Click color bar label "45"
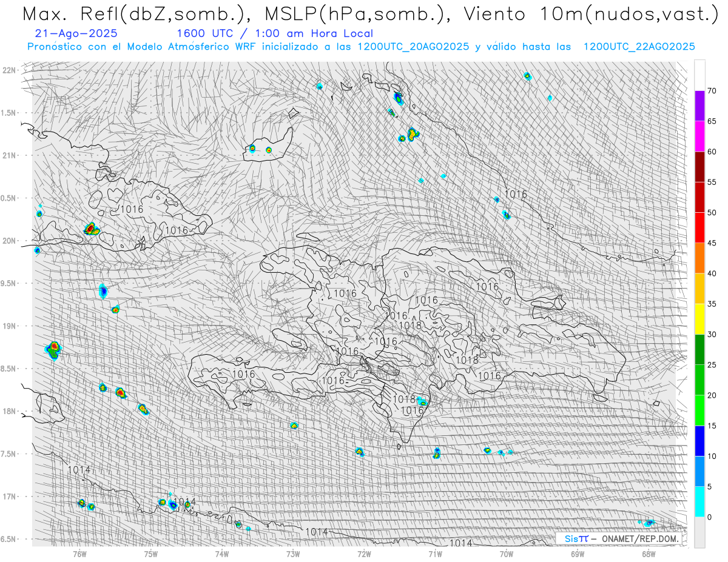The width and height of the screenshot is (728, 562). pos(712,243)
